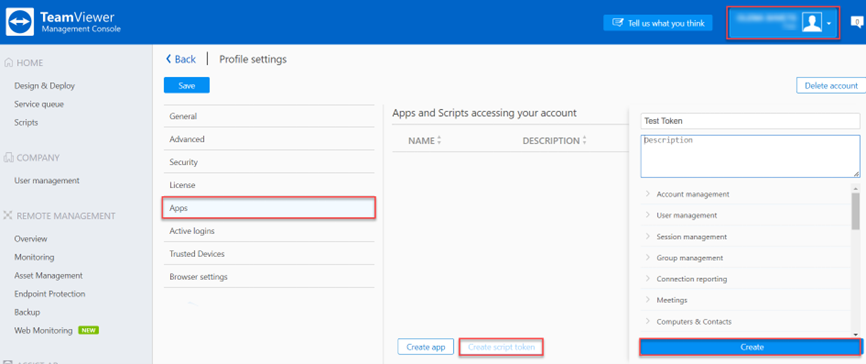Click the permissions scrollbar down arrow
Screen dimensions: 866x364
click(856, 335)
